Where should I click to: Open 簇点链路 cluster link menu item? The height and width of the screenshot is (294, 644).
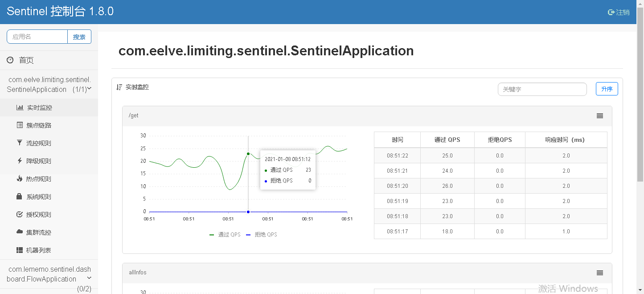click(49, 125)
